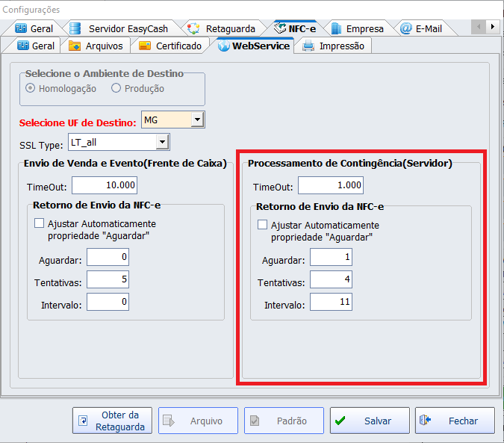This screenshot has height=443, width=504.
Task: Enable auto-adjust Aguardar under Frente de Caixa
Action: (x=40, y=223)
